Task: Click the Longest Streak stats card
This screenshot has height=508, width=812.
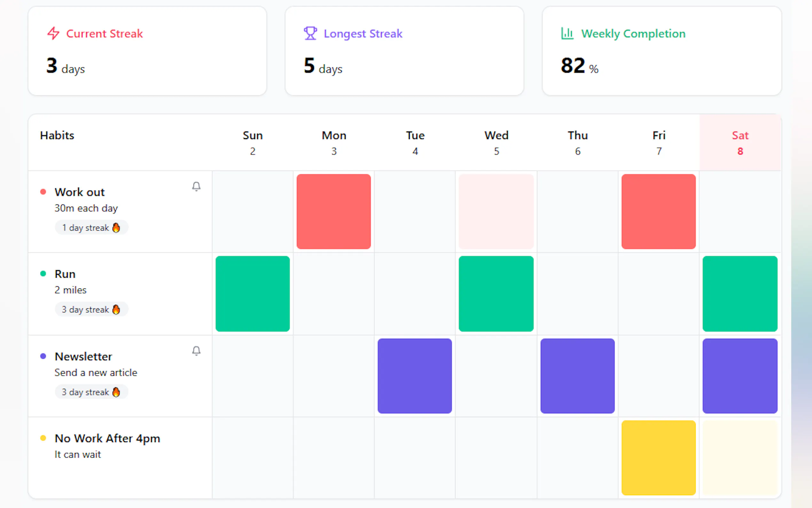Action: click(404, 51)
